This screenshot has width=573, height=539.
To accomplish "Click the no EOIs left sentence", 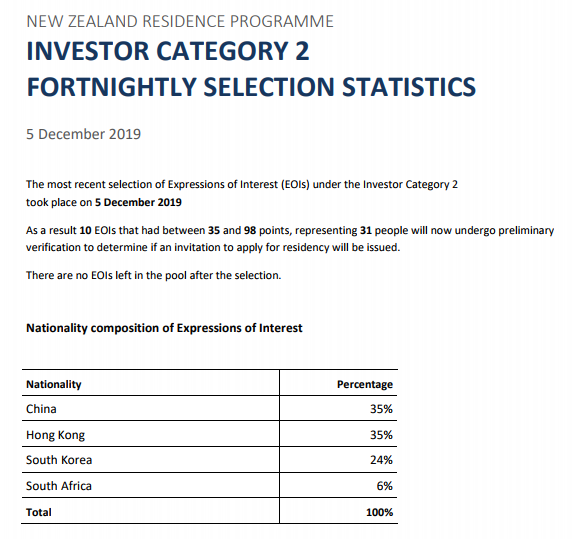I will click(153, 275).
